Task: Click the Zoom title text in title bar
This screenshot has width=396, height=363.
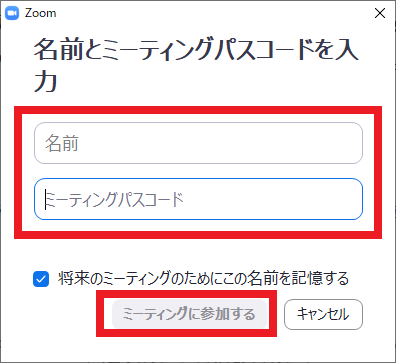Action: (x=40, y=13)
